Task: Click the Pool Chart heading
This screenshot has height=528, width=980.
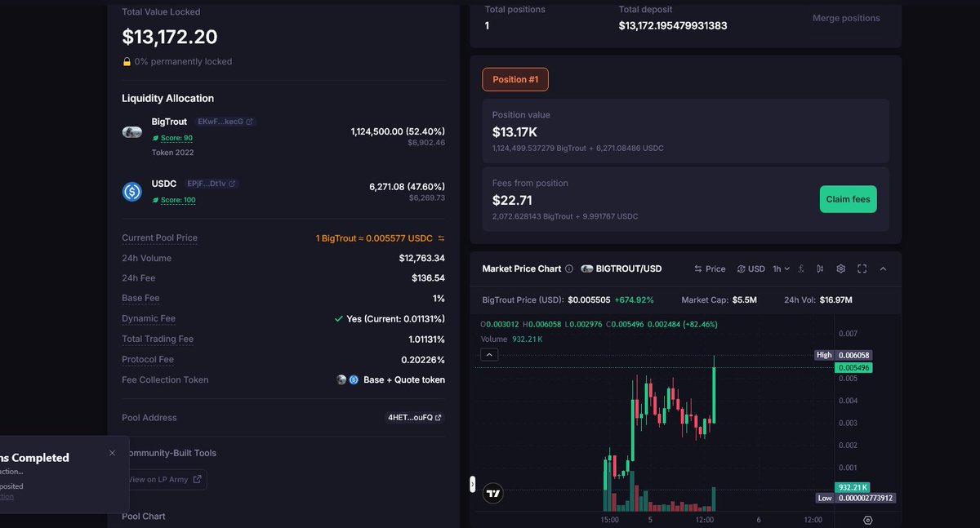Action: [x=144, y=517]
